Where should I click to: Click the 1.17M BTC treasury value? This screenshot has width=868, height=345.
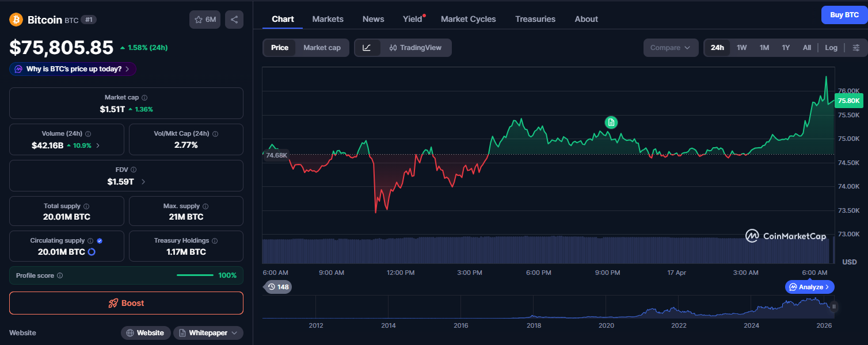pyautogui.click(x=186, y=252)
